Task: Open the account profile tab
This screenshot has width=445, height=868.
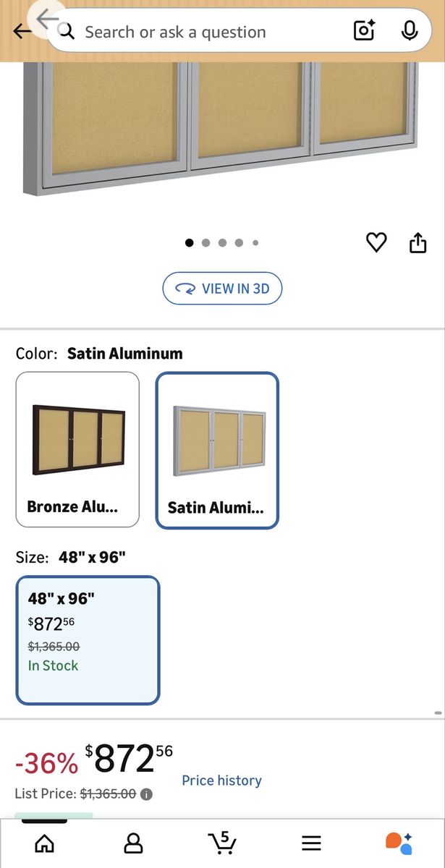Action: pyautogui.click(x=133, y=843)
